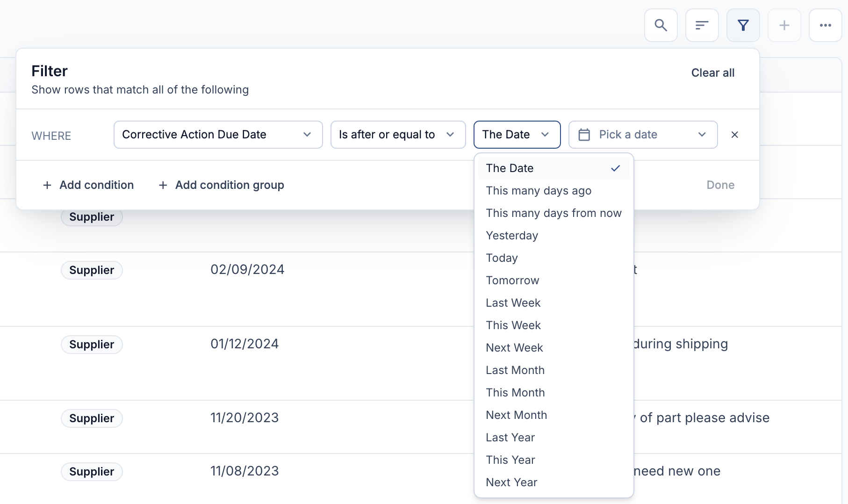This screenshot has height=504, width=848.
Task: Select 'This Year' option
Action: tap(553, 460)
